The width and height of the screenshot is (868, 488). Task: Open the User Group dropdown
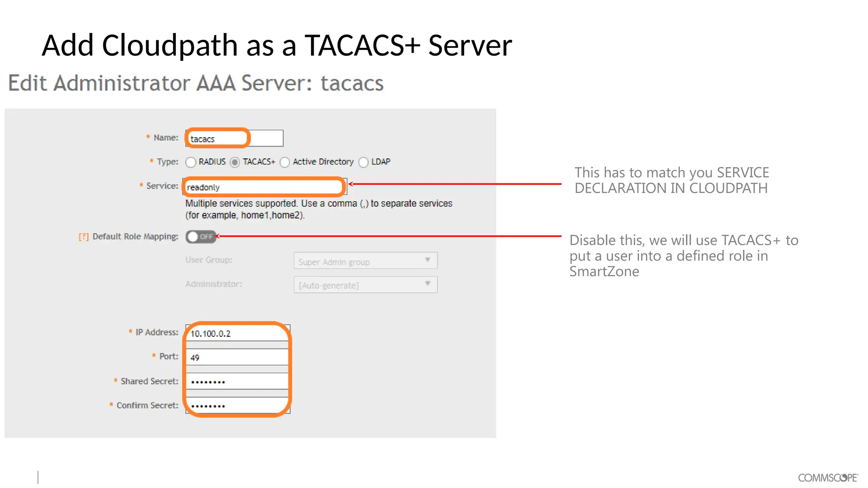(x=365, y=261)
